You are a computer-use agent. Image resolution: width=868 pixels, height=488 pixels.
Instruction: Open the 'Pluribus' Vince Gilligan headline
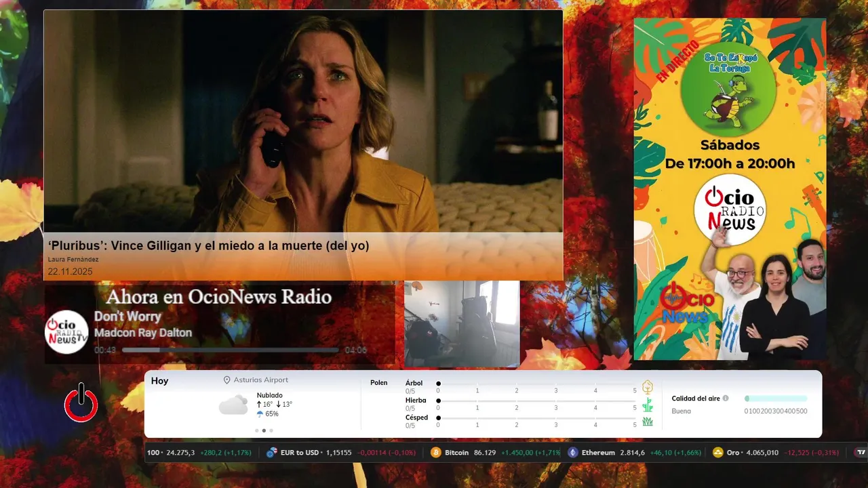(x=208, y=246)
